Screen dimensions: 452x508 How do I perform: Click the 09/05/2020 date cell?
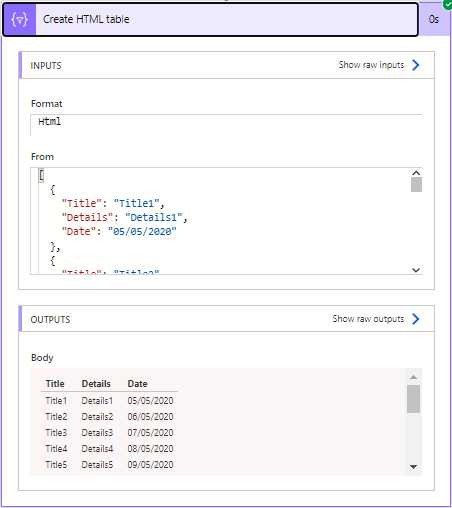(x=150, y=465)
